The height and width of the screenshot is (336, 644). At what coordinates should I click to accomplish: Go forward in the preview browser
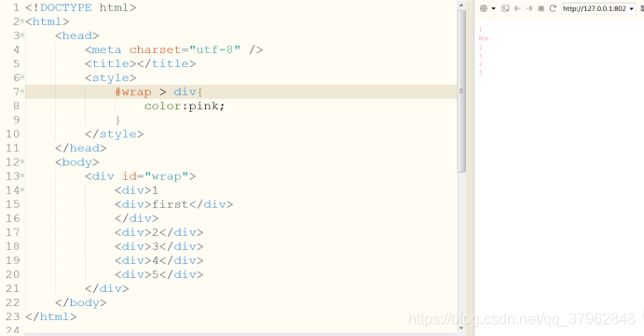(529, 8)
